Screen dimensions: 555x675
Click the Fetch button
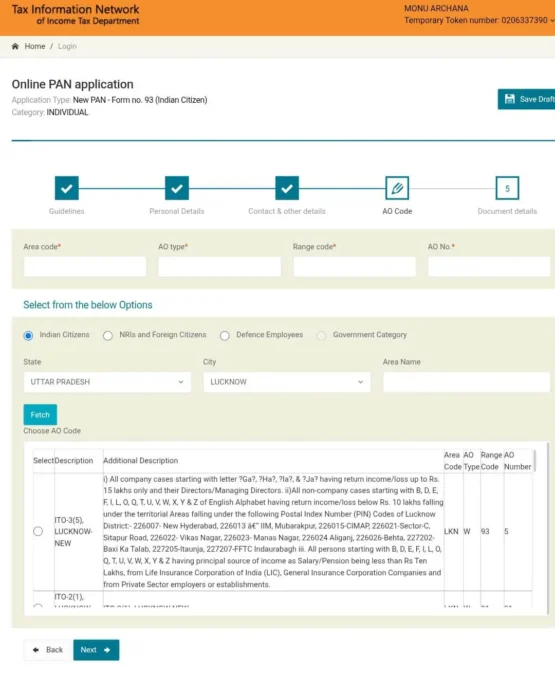pos(40,415)
